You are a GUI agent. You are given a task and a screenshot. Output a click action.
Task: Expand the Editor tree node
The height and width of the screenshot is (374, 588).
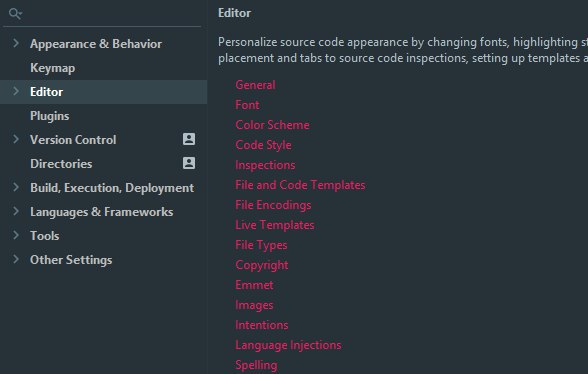click(x=16, y=91)
